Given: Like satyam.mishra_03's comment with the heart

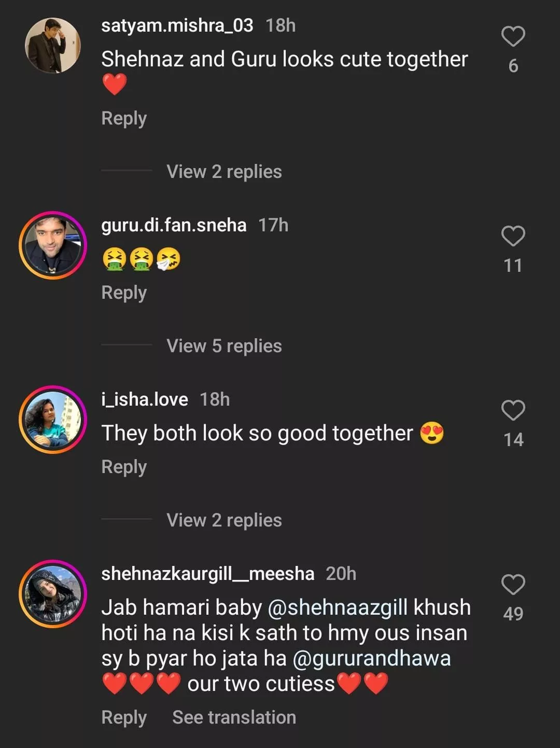Looking at the screenshot, I should point(513,36).
